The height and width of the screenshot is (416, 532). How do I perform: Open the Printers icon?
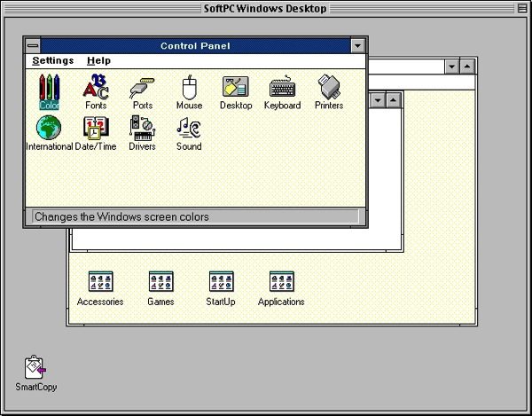[329, 88]
